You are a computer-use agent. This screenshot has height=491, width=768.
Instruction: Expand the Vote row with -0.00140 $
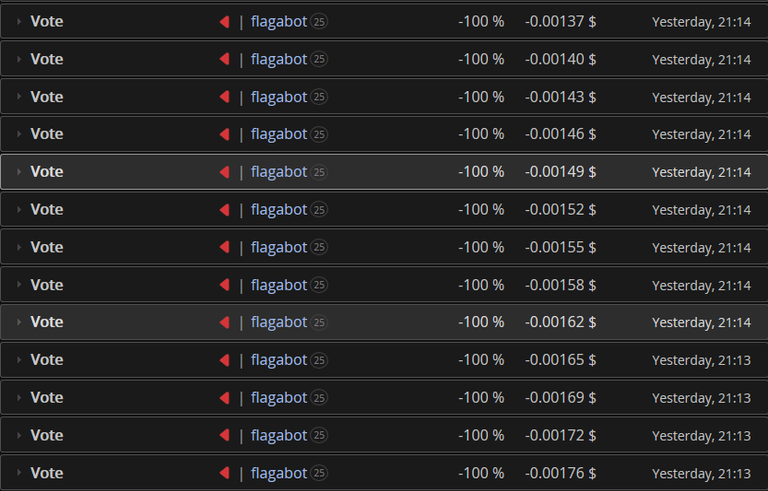point(19,59)
